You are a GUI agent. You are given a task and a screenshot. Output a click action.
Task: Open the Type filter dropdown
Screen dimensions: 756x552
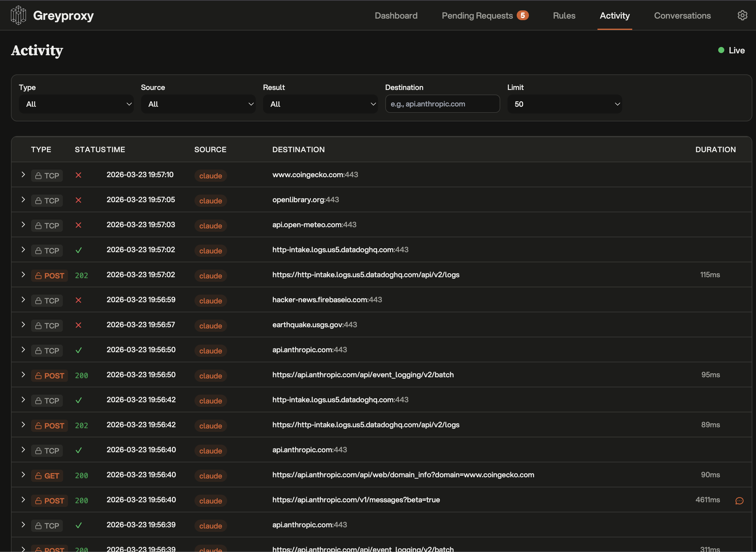point(76,104)
